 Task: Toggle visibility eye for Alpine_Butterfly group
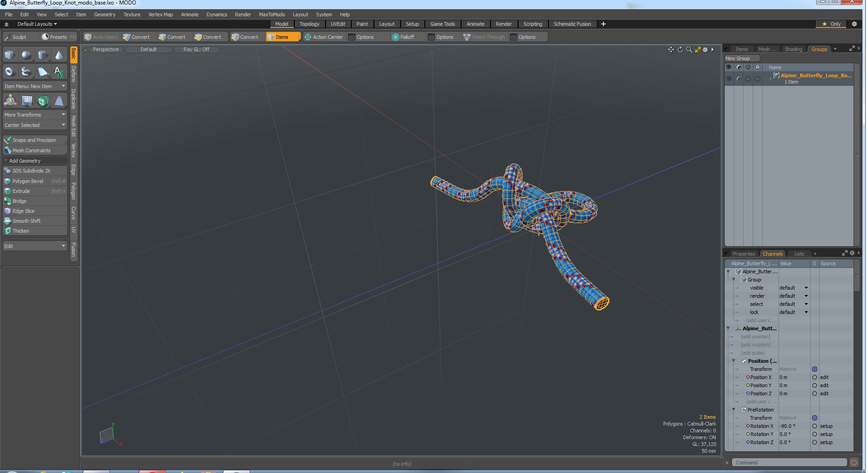tap(729, 79)
